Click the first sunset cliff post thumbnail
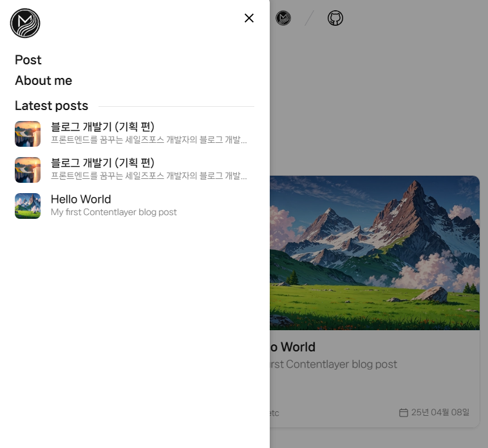This screenshot has height=448, width=488. tap(28, 134)
